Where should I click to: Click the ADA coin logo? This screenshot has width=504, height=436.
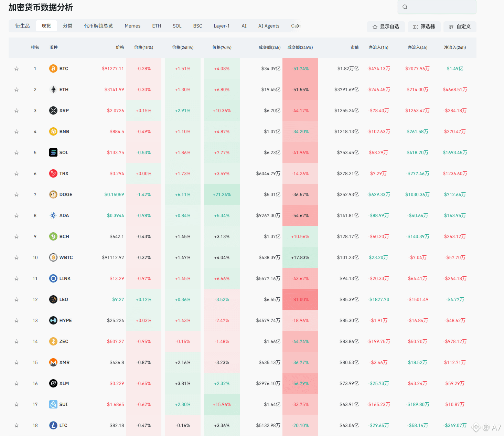[x=53, y=215]
